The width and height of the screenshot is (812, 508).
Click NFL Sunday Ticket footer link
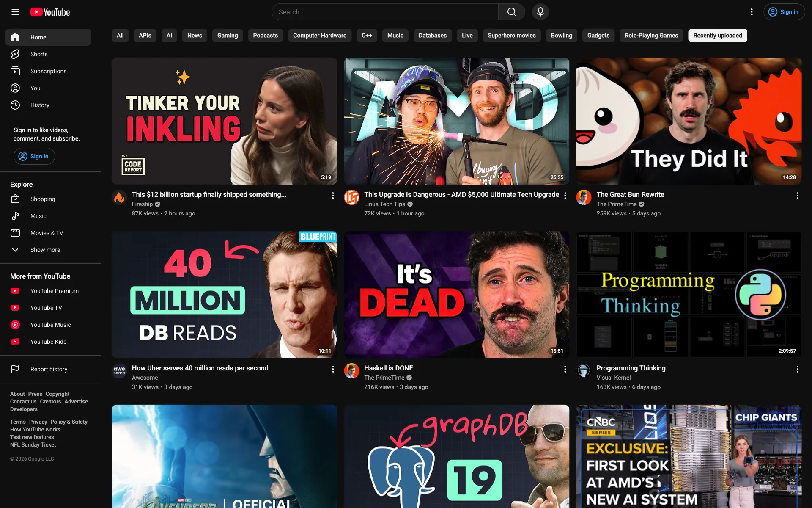pyautogui.click(x=33, y=444)
